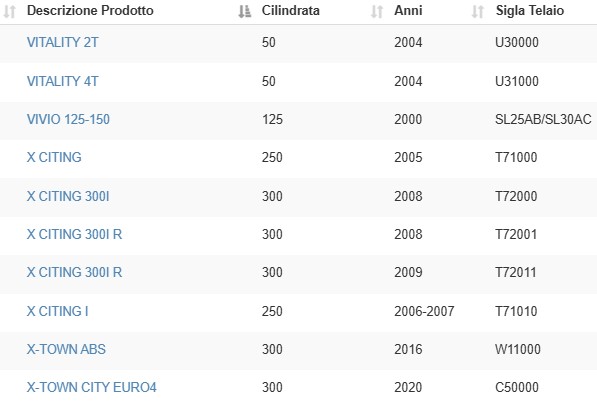Click the Sigla Telaio column header
Image resolution: width=597 pixels, height=405 pixels.
click(x=530, y=10)
